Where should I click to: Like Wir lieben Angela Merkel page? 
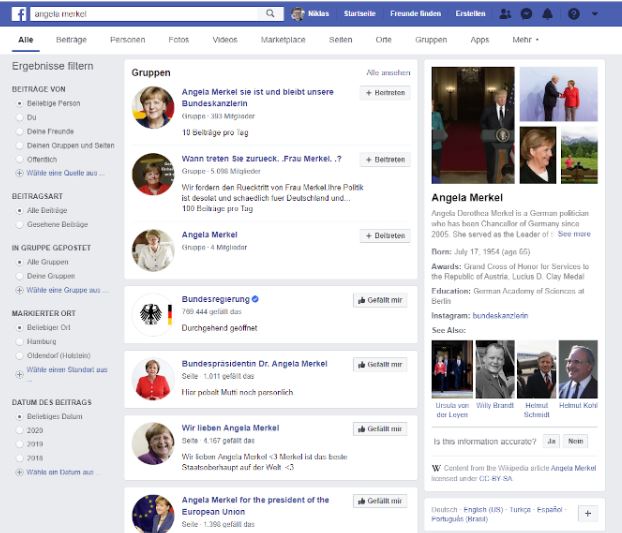pyautogui.click(x=380, y=429)
